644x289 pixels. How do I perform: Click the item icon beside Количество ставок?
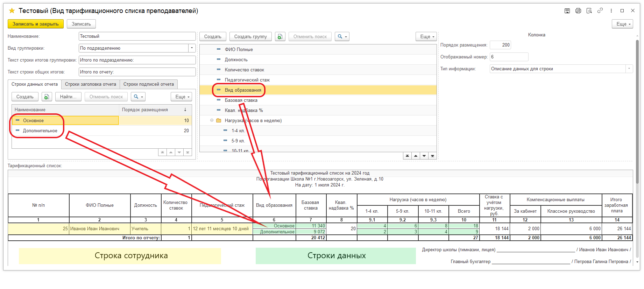click(219, 70)
